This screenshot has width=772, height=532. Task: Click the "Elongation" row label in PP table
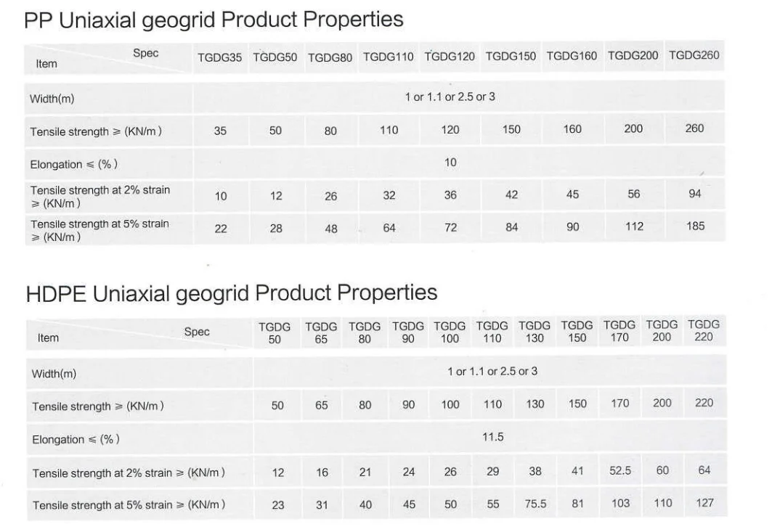tap(73, 165)
